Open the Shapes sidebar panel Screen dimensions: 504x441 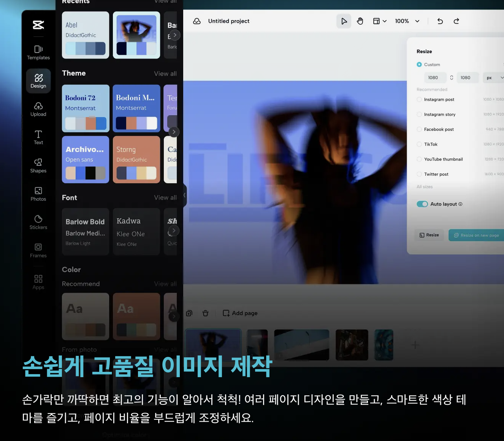(x=38, y=166)
